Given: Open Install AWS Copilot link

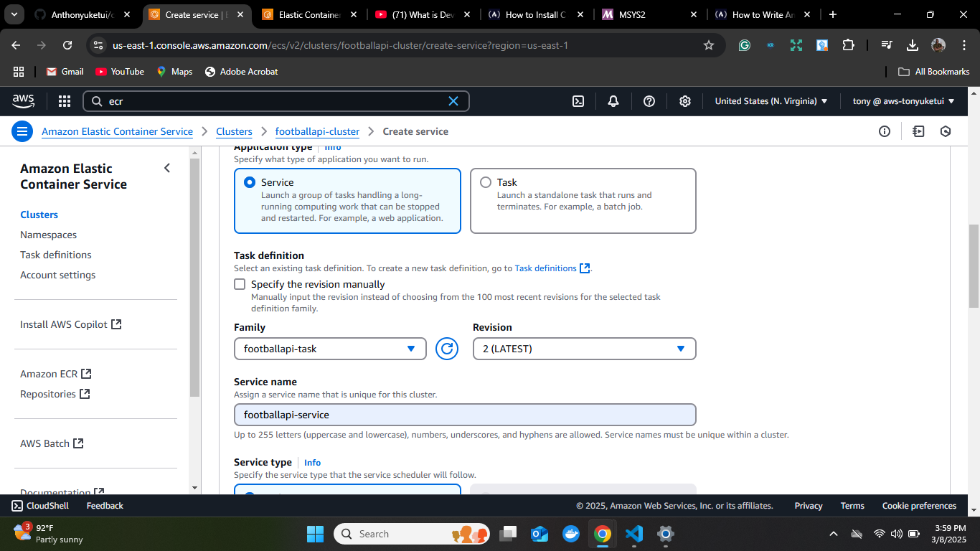Looking at the screenshot, I should tap(70, 324).
